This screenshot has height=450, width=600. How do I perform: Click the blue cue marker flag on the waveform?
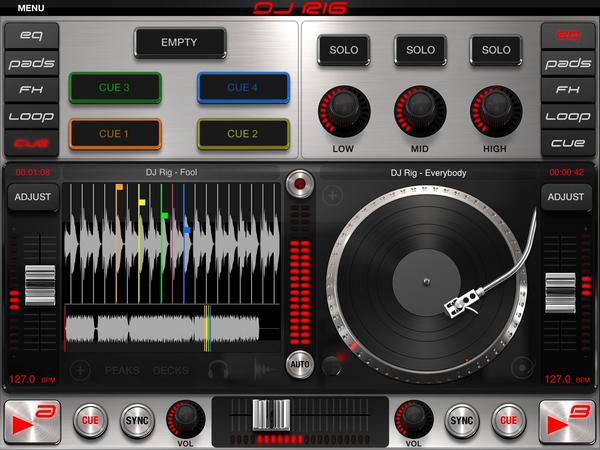point(187,230)
